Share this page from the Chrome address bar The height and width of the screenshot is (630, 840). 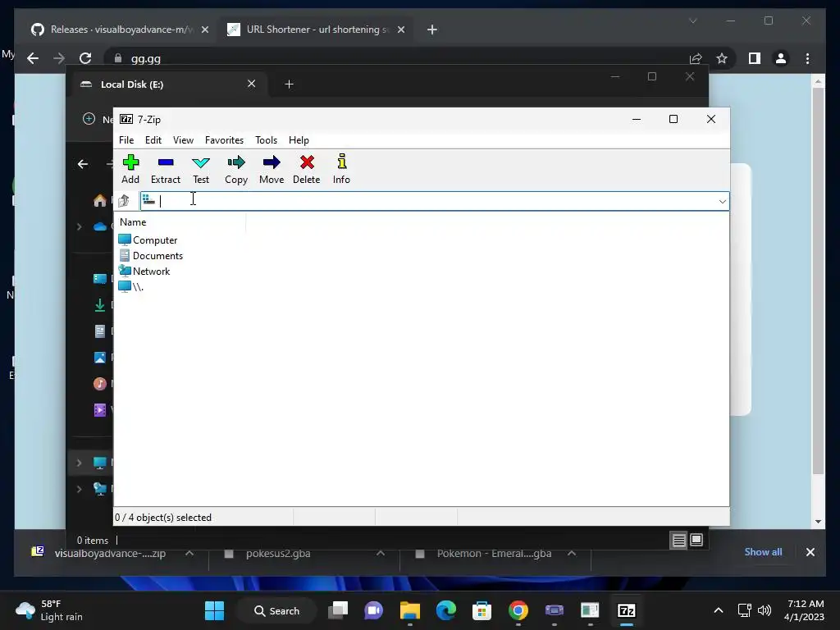pyautogui.click(x=696, y=58)
